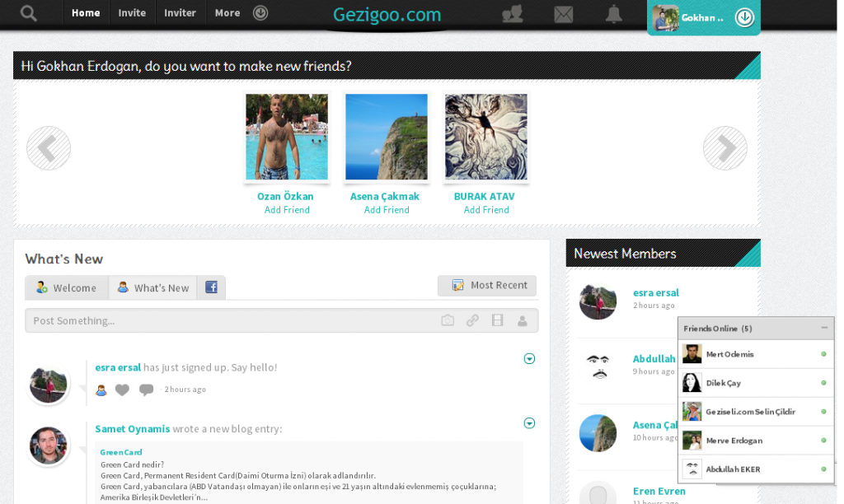
Task: Attach a video with the filmstrip icon
Action: [x=497, y=320]
